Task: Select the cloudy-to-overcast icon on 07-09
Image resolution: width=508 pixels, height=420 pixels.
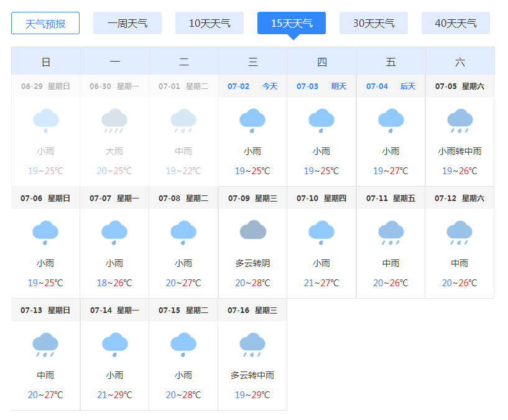Action: pyautogui.click(x=252, y=233)
